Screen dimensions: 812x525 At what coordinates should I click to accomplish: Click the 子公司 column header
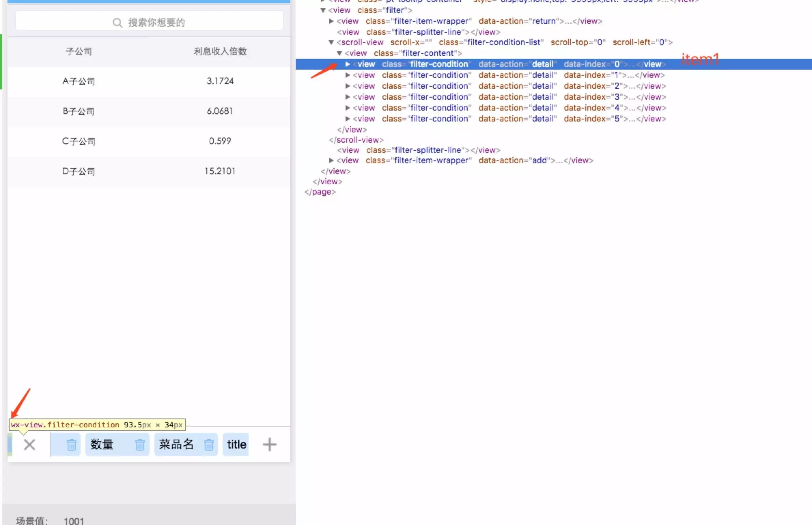(79, 52)
